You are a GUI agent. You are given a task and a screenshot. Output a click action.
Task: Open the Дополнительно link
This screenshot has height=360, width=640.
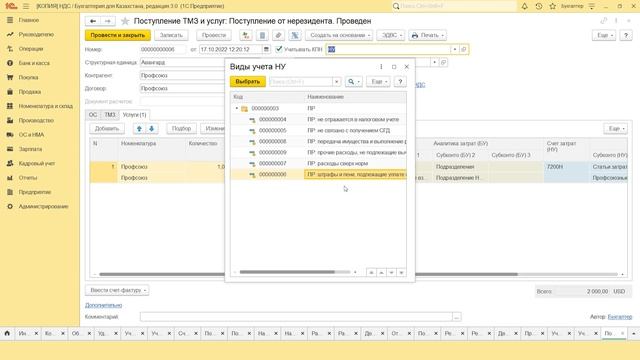[x=103, y=305]
